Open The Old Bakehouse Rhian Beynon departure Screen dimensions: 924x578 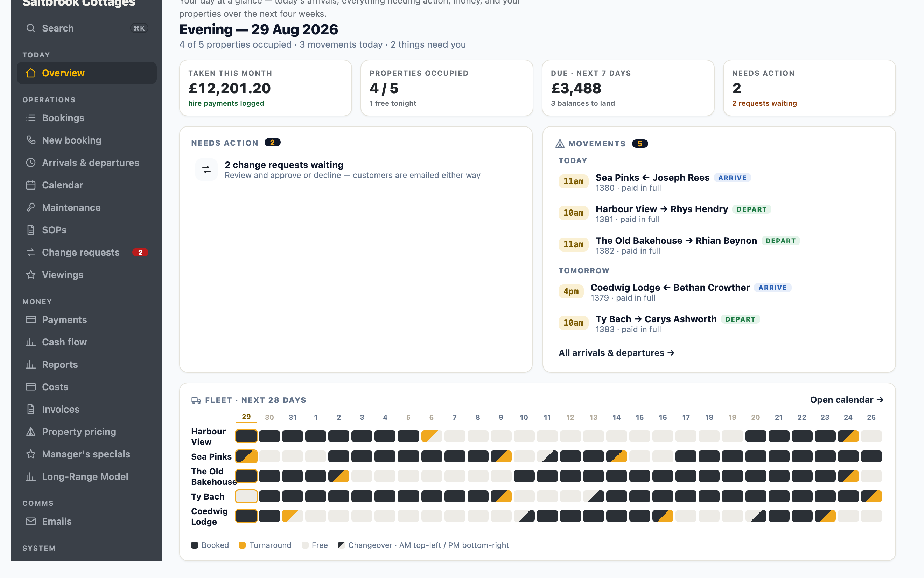click(719, 246)
